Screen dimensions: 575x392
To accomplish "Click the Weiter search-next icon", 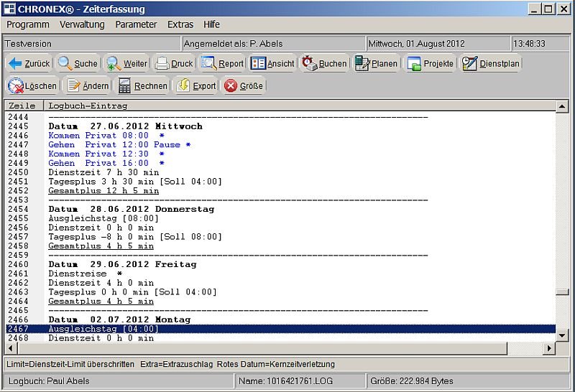I will [x=114, y=64].
